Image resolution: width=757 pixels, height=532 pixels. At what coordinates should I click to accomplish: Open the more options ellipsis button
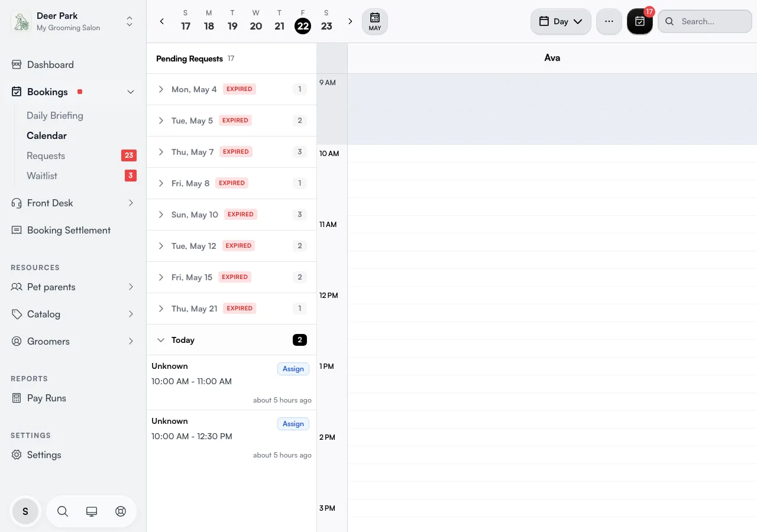(x=609, y=21)
